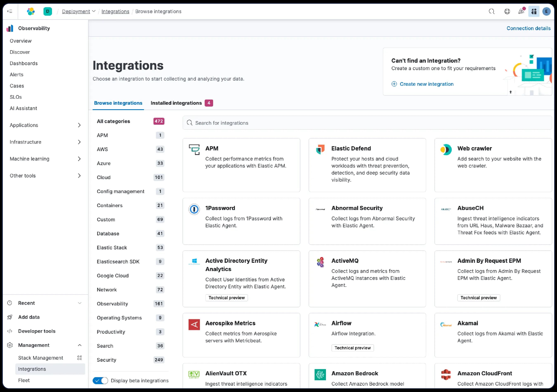The image size is (557, 392).
Task: Click the Developer tools code icon
Action: point(10,331)
